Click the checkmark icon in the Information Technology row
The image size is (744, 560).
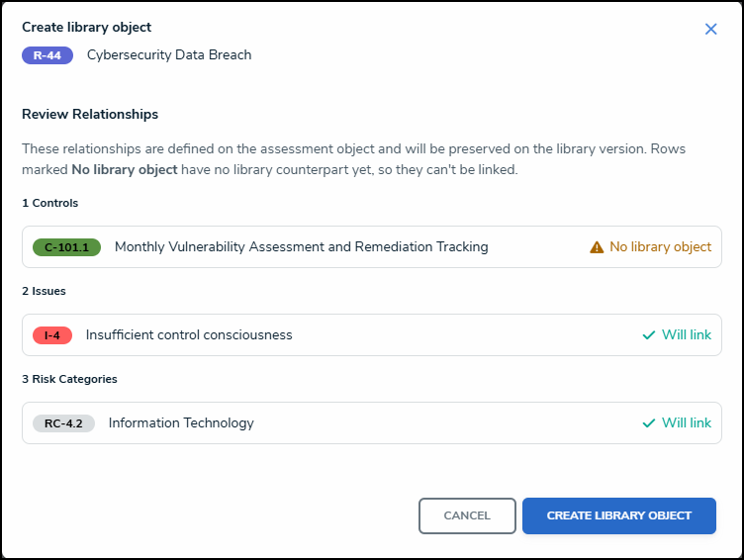pos(649,422)
